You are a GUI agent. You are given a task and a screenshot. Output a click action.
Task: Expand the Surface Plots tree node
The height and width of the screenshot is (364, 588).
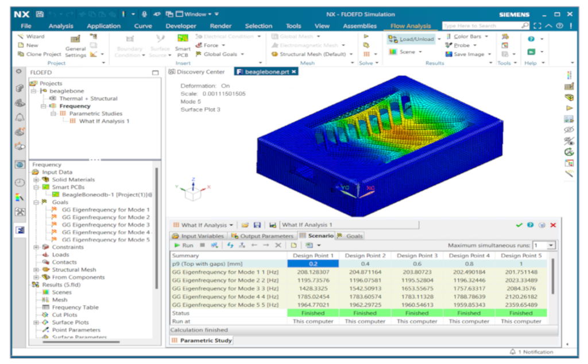[x=36, y=322]
